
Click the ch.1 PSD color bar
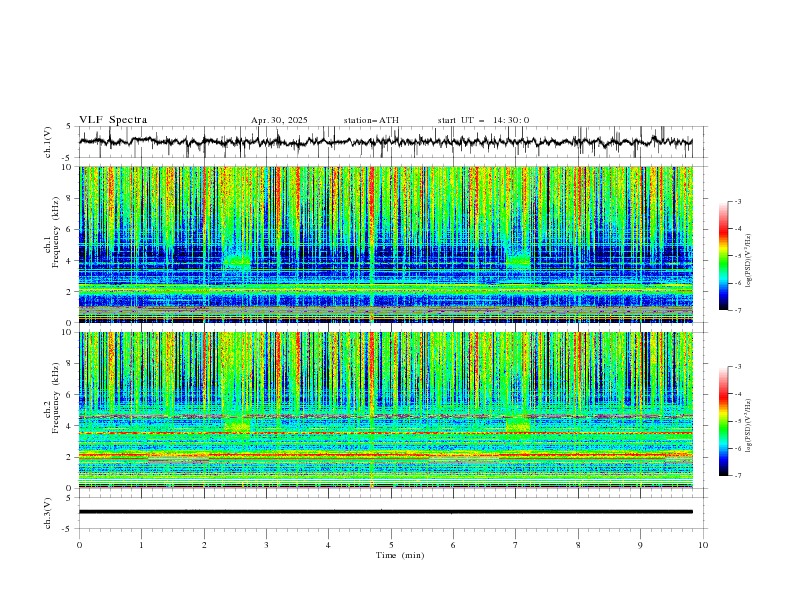coord(723,256)
